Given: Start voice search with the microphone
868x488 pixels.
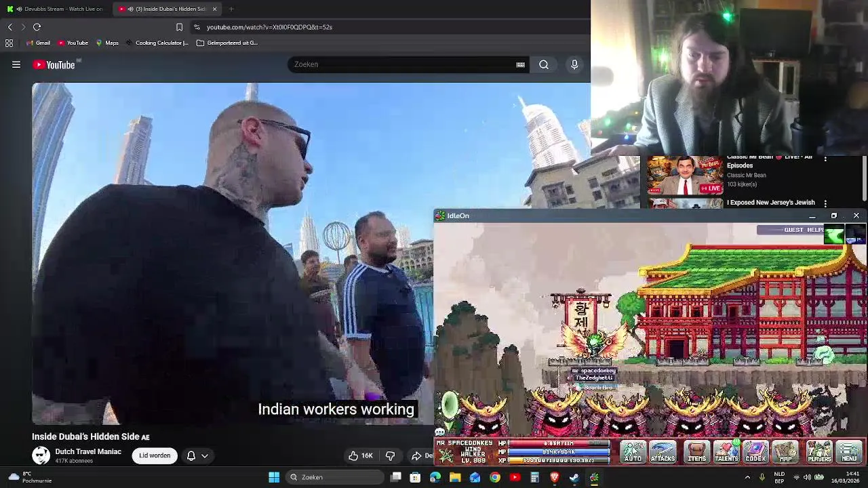Looking at the screenshot, I should [x=574, y=64].
